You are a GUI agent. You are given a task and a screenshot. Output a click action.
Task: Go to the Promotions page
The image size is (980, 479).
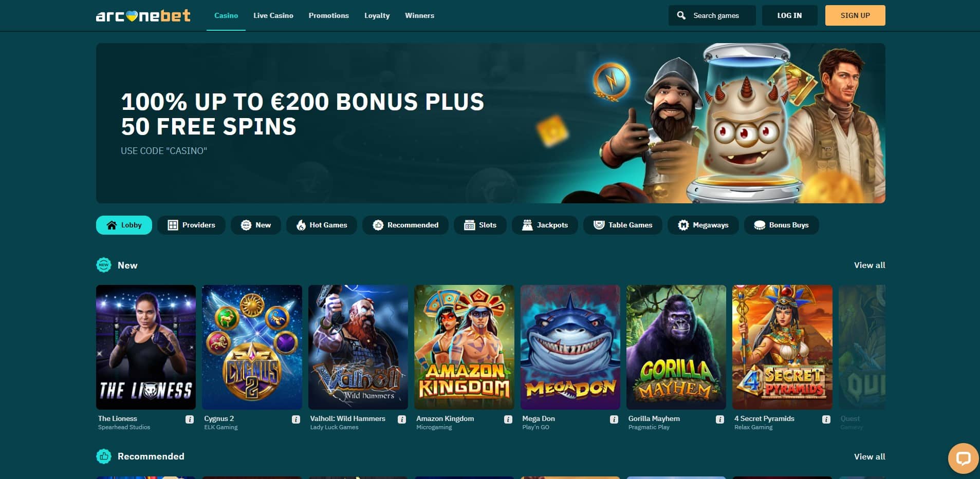pos(329,15)
